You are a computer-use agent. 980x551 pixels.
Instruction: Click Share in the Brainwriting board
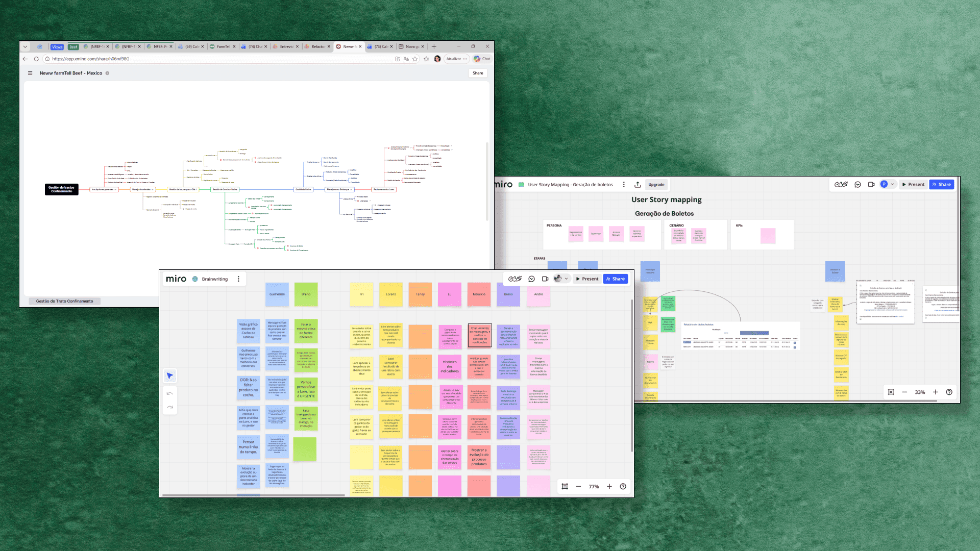616,279
